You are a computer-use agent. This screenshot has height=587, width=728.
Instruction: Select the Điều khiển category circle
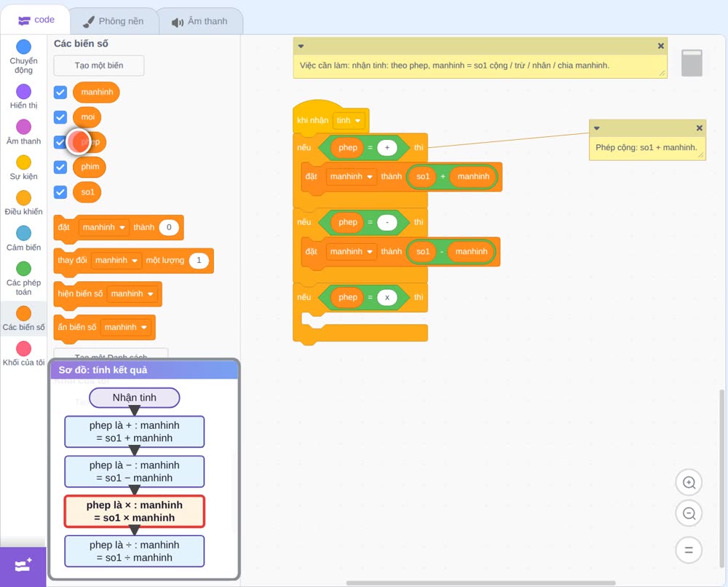pyautogui.click(x=24, y=198)
